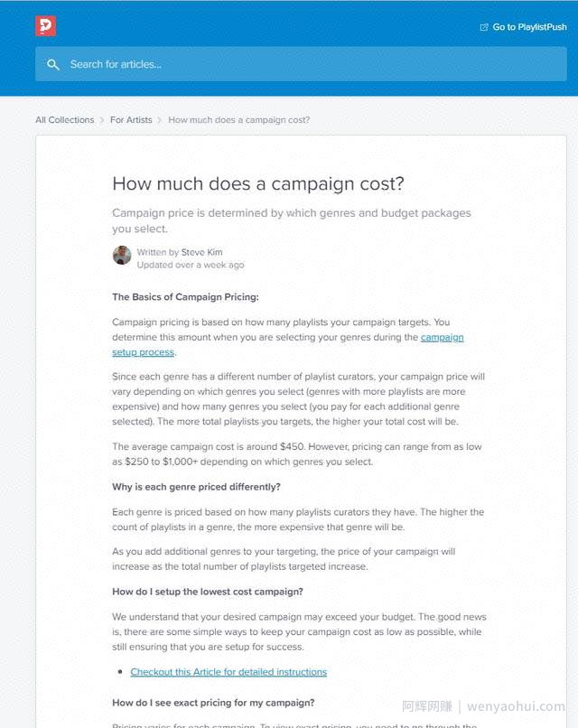Click the chevron after For Artists

pos(160,120)
